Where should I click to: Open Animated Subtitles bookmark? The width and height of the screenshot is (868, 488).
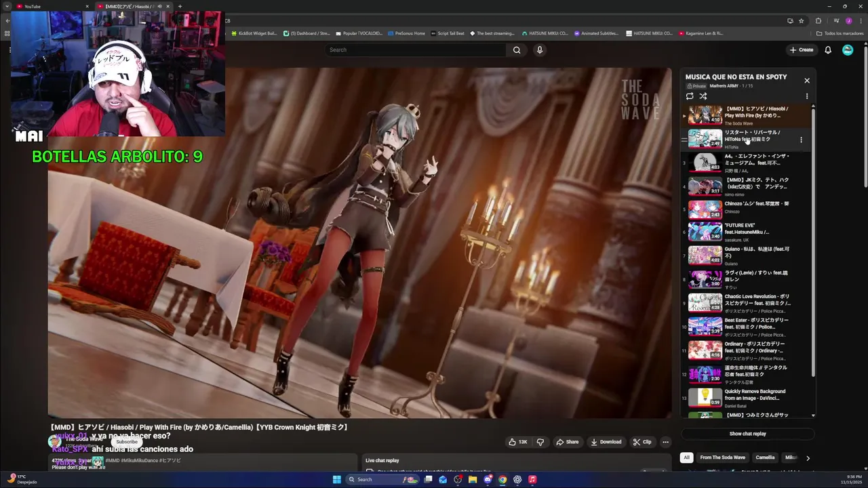click(x=596, y=33)
